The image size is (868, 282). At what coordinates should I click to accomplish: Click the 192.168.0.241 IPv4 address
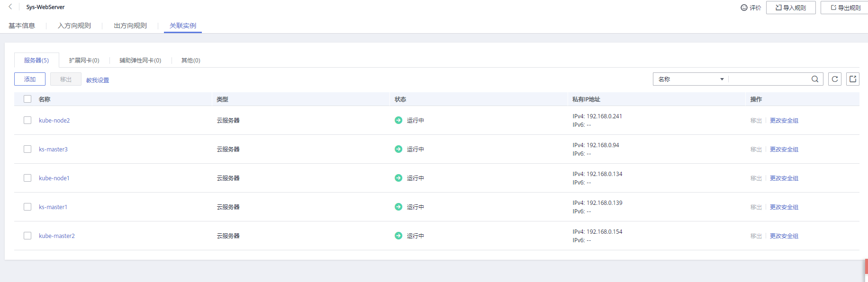604,116
